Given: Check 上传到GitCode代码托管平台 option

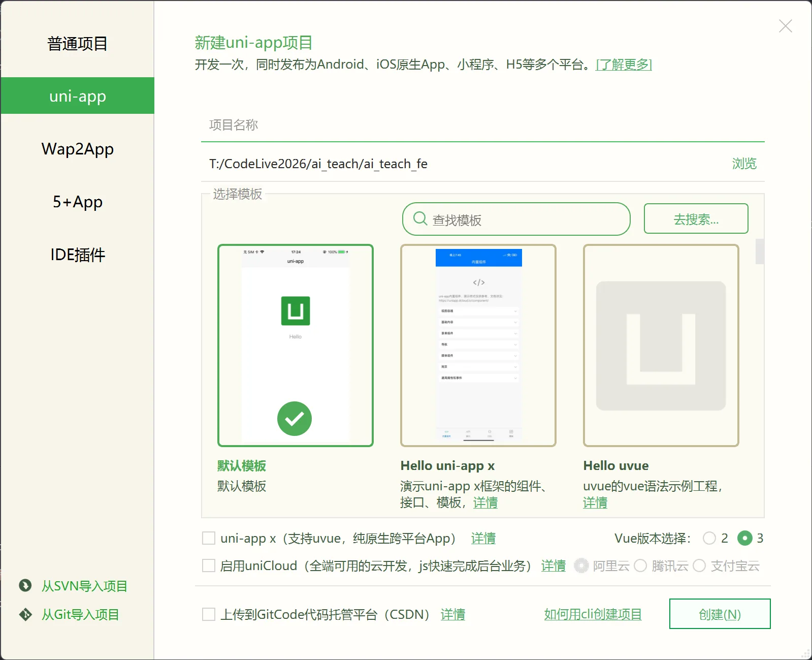Looking at the screenshot, I should [209, 614].
